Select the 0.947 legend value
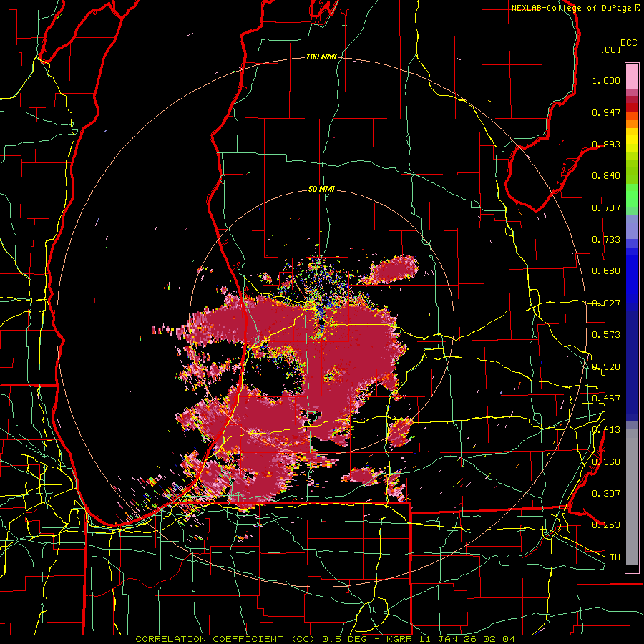Viewport: 644px width, 644px height. pos(606,112)
